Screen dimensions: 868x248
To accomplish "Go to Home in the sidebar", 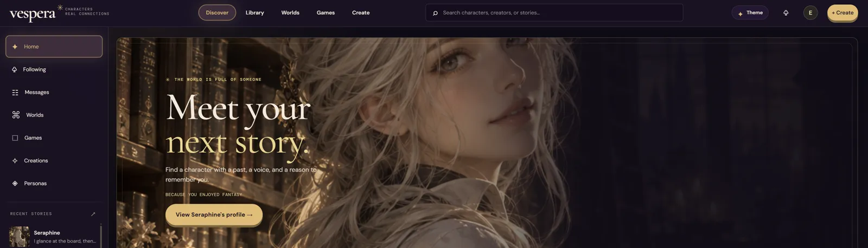I will click(54, 47).
